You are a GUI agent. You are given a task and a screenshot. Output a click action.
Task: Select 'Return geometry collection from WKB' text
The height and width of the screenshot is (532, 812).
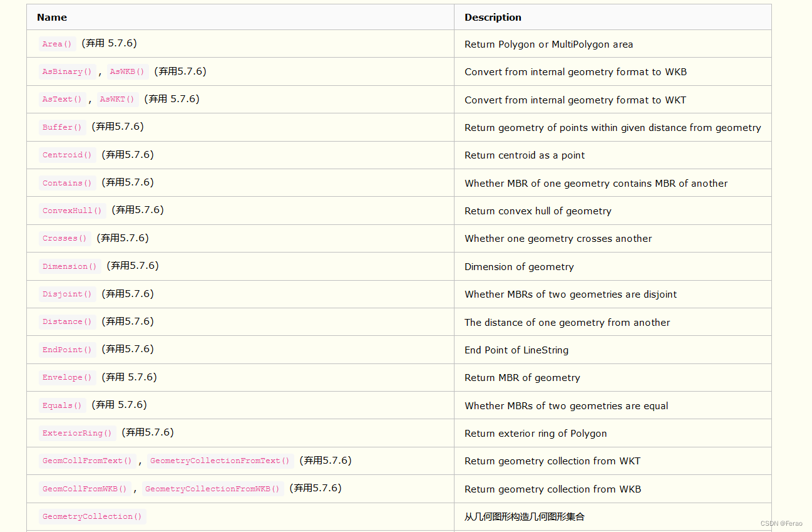[553, 489]
